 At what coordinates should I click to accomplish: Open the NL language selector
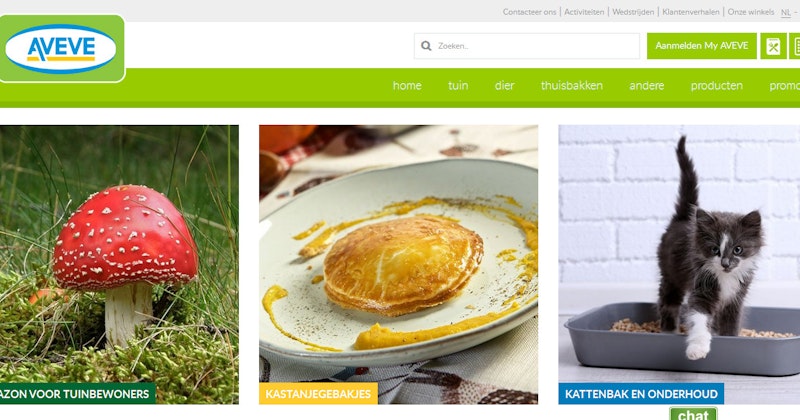click(x=786, y=12)
